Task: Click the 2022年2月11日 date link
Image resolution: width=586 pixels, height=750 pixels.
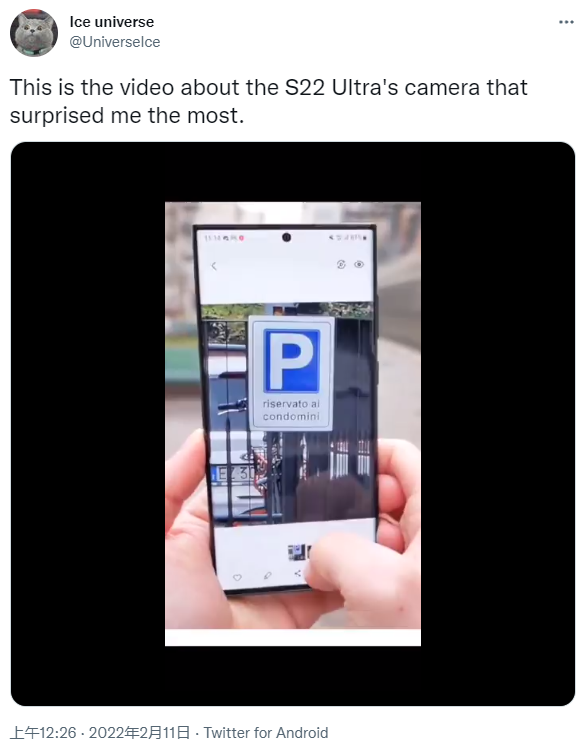Action: [139, 733]
